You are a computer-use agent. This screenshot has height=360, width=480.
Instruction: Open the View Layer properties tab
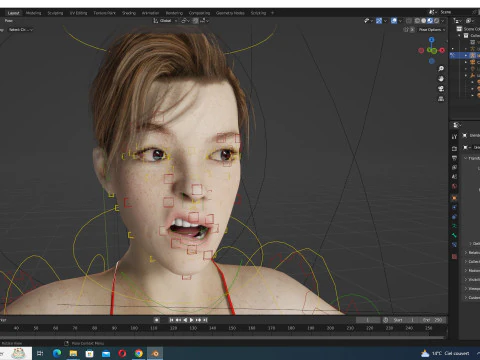click(x=454, y=167)
